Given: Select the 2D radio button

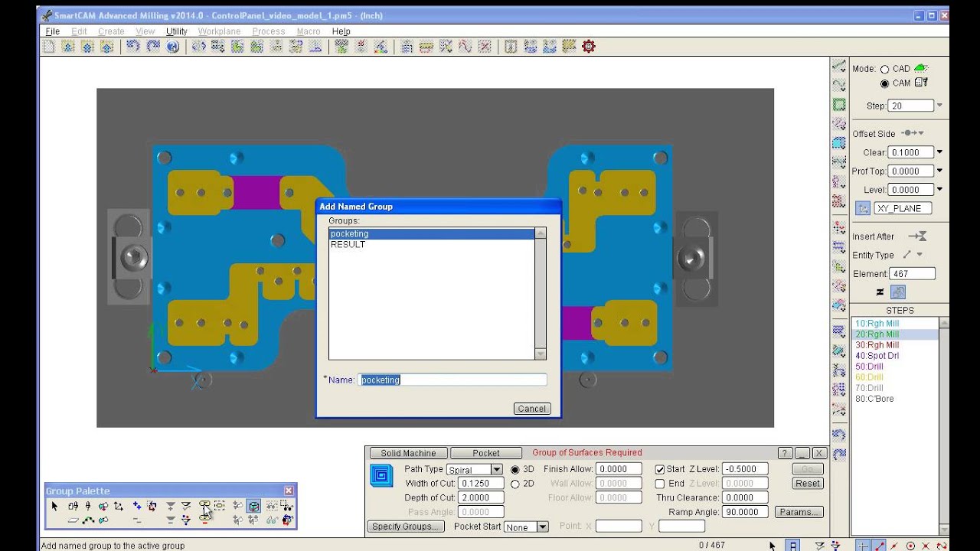Looking at the screenshot, I should pyautogui.click(x=514, y=484).
